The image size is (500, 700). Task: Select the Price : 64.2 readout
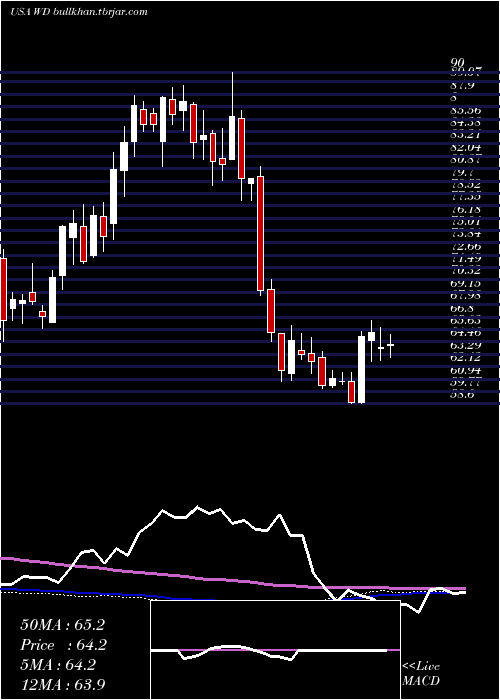coord(64,645)
